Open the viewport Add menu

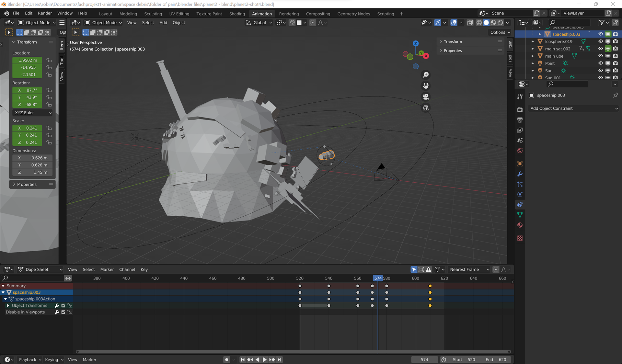(x=163, y=23)
